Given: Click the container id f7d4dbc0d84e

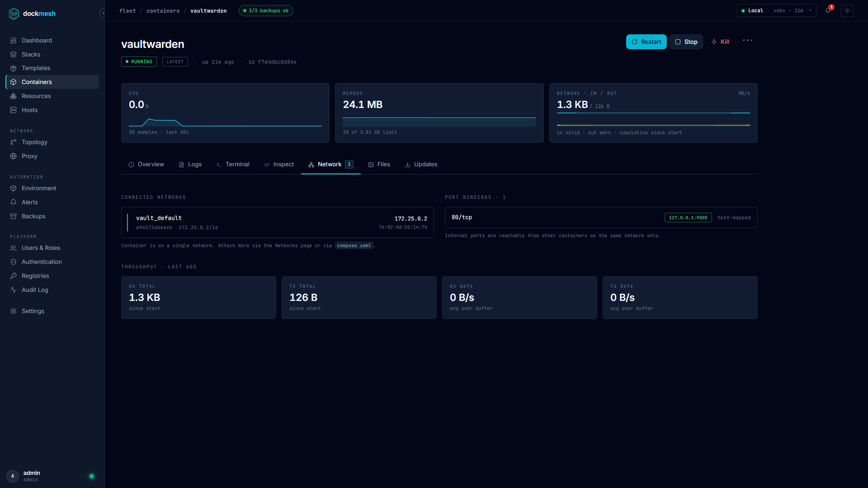Looking at the screenshot, I should 277,62.
